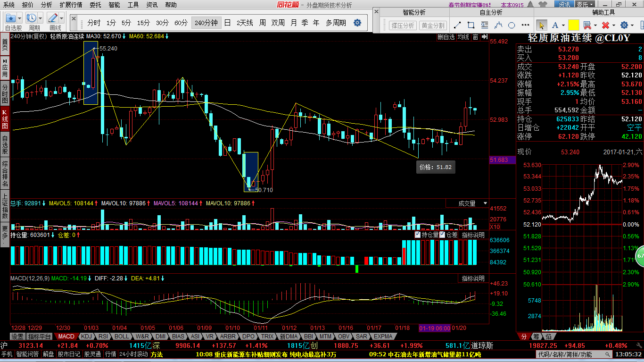Open the blue gear auxiliary settings

coord(624,25)
